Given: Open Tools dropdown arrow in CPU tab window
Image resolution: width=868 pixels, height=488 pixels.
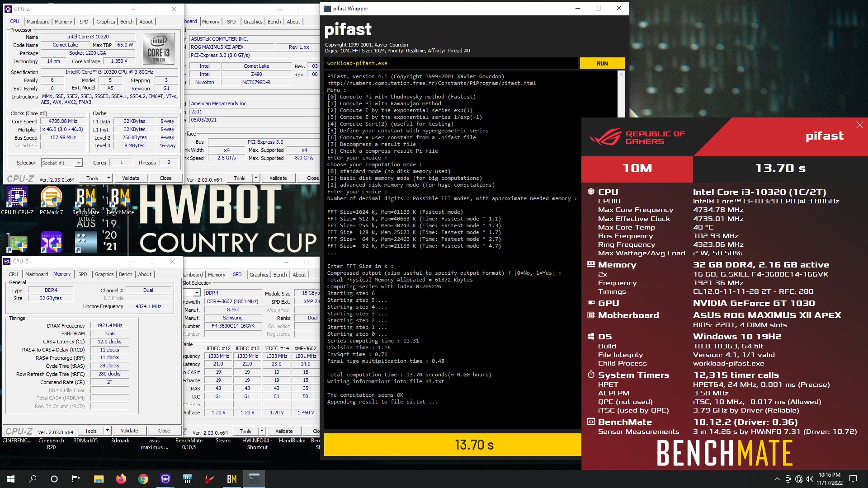Looking at the screenshot, I should click(x=108, y=178).
